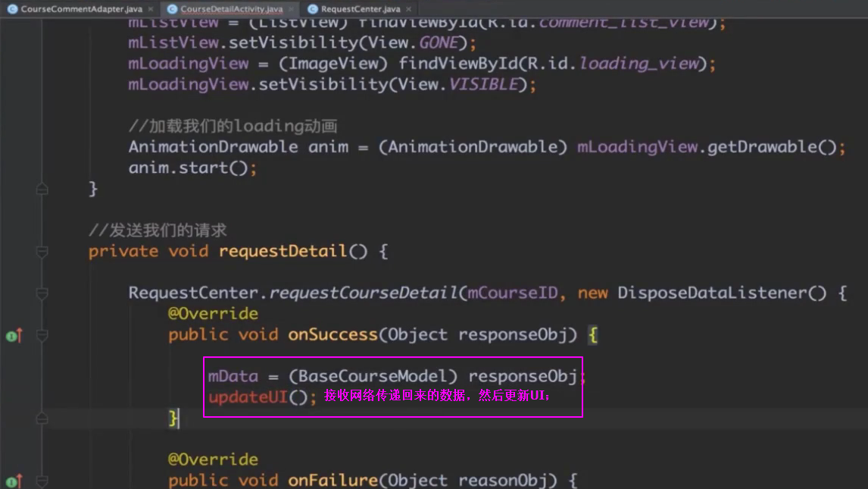Collapse the fold marker at requestDetail method
The height and width of the screenshot is (489, 868).
pos(42,252)
